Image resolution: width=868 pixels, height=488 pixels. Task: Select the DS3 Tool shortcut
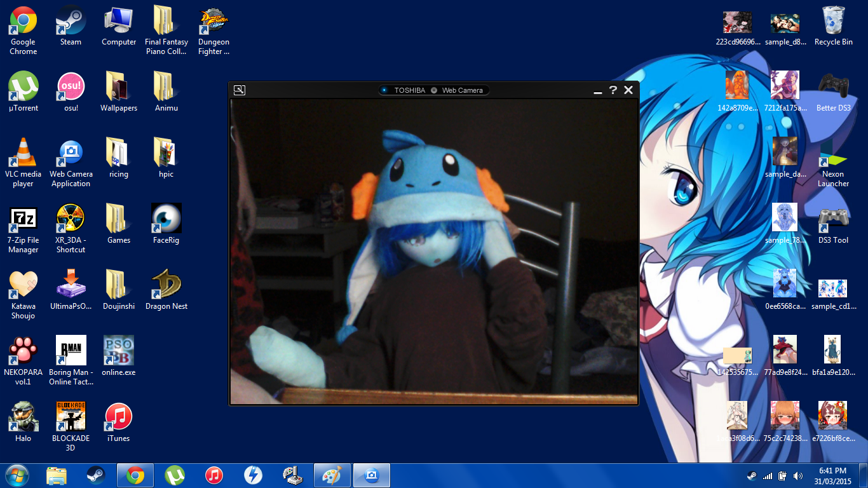[834, 224]
